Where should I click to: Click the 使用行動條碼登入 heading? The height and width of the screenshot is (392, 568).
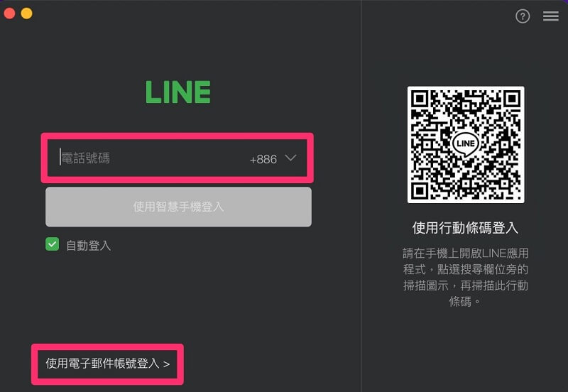465,228
